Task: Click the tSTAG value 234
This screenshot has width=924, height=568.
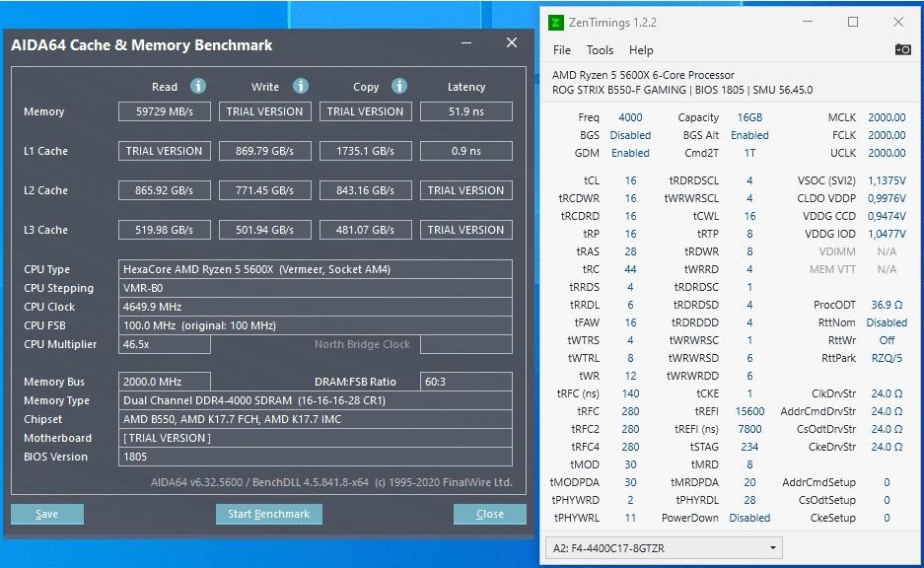Action: point(749,447)
